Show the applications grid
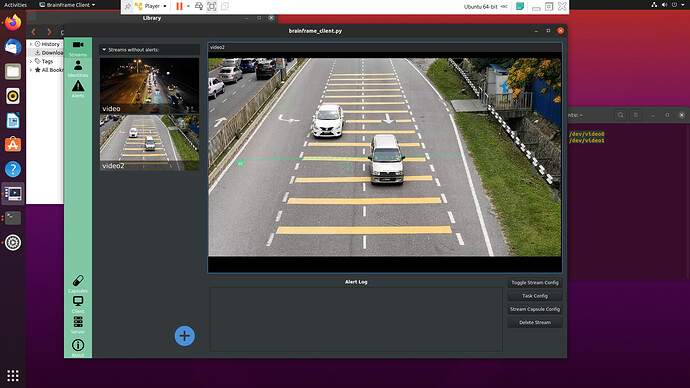The width and height of the screenshot is (690, 388). pos(13,375)
